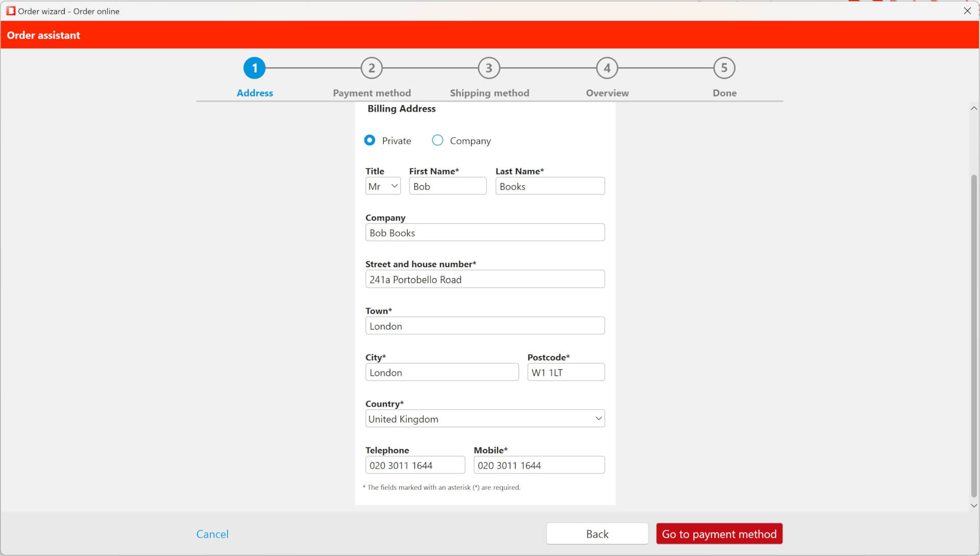Click the Shipping method step label
Image resolution: width=980 pixels, height=556 pixels.
(489, 93)
